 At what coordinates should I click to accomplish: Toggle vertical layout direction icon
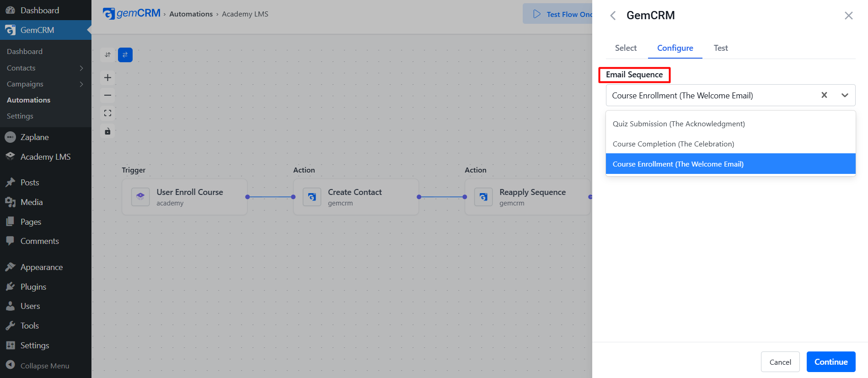click(x=107, y=55)
